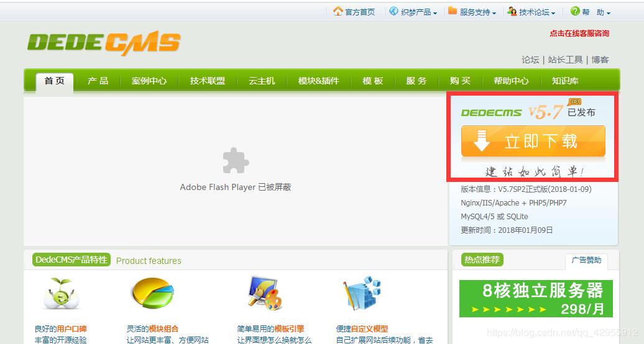The image size is (644, 344).
Task: Click the 便捷自定义模型 feature link
Action: [362, 329]
